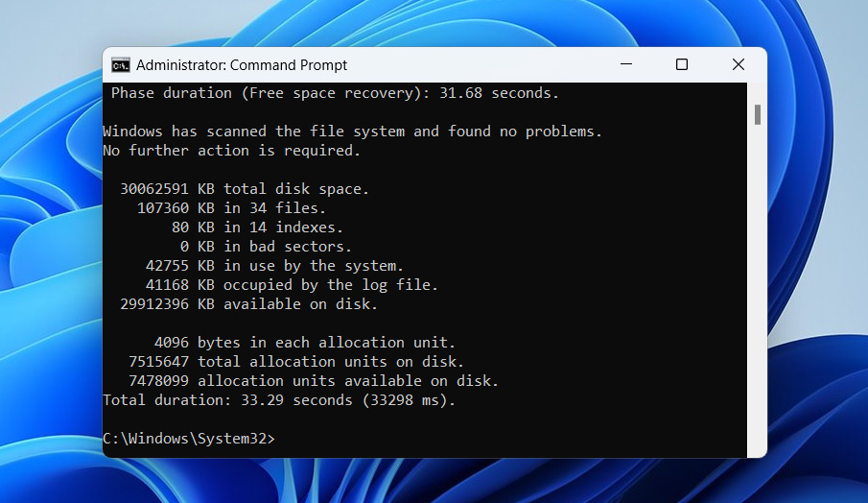This screenshot has height=503, width=868.
Task: Click the Command Prompt icon in title bar
Action: [120, 65]
